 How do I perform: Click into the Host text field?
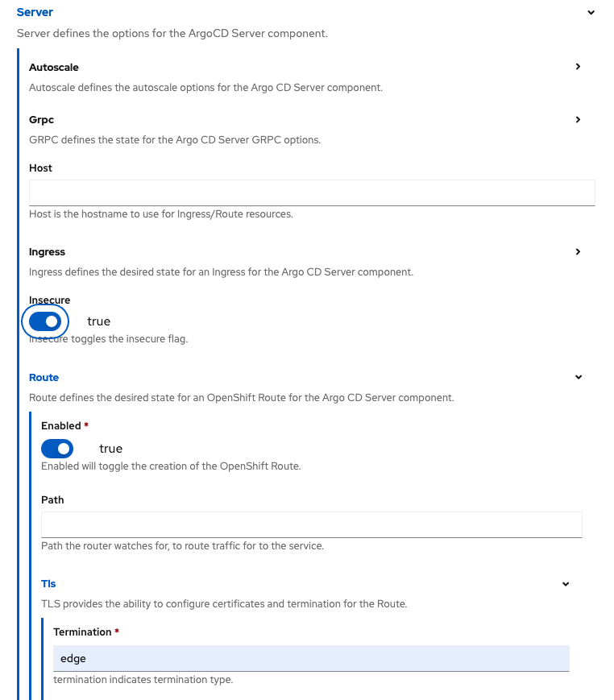point(312,193)
